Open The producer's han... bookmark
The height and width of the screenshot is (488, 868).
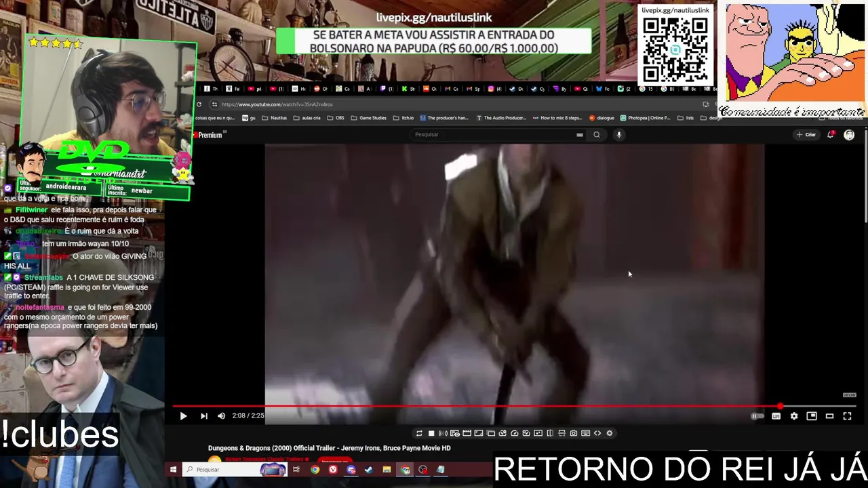[444, 118]
